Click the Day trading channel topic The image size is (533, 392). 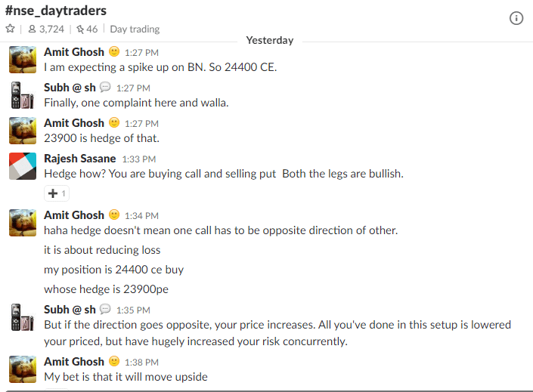tap(135, 29)
